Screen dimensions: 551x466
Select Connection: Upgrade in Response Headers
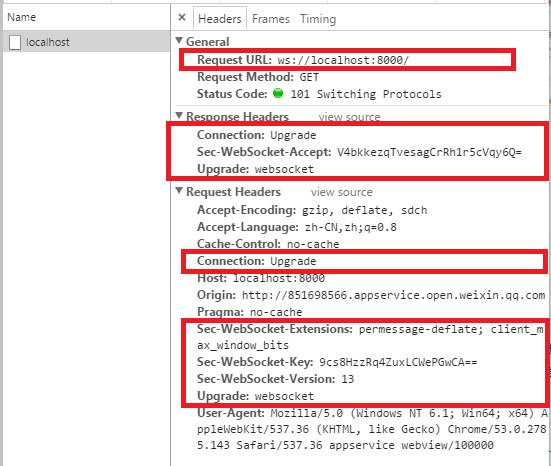coord(257,135)
